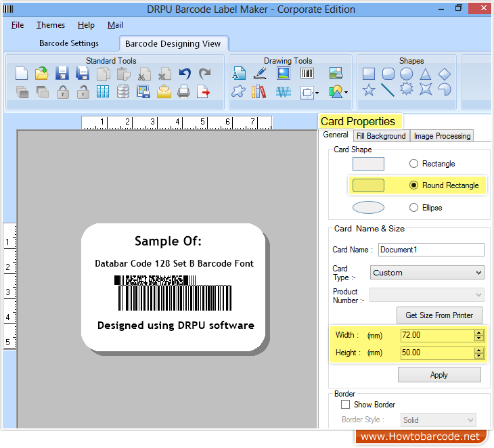Redo action with gray curved arrow
The height and width of the screenshot is (448, 494).
205,74
